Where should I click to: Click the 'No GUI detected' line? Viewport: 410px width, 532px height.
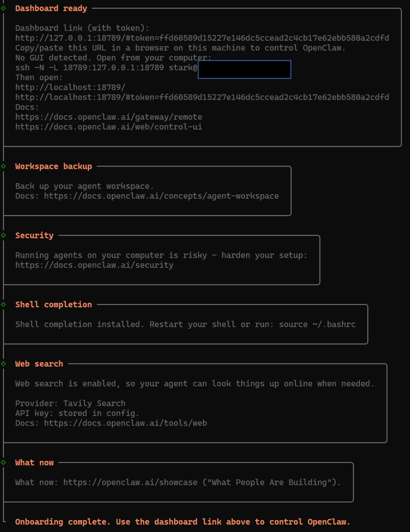(113, 58)
